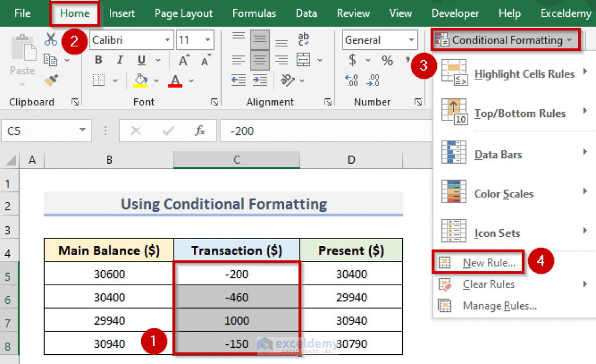Open the font size dropdown
This screenshot has width=596, height=364.
[x=208, y=40]
